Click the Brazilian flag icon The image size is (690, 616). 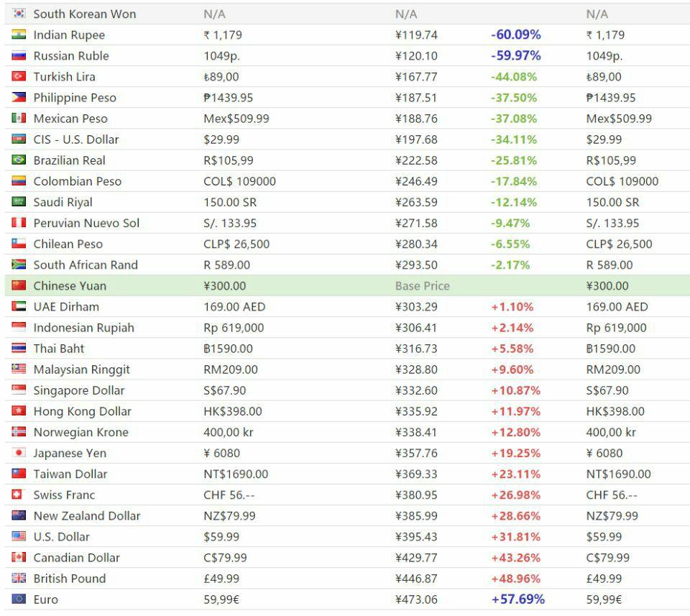19,160
